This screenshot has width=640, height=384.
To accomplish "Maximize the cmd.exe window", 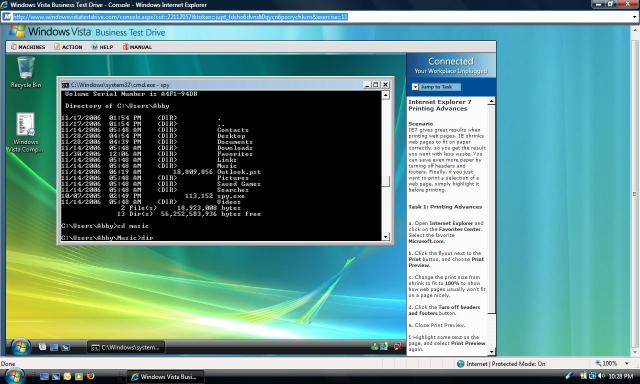I will [376, 85].
